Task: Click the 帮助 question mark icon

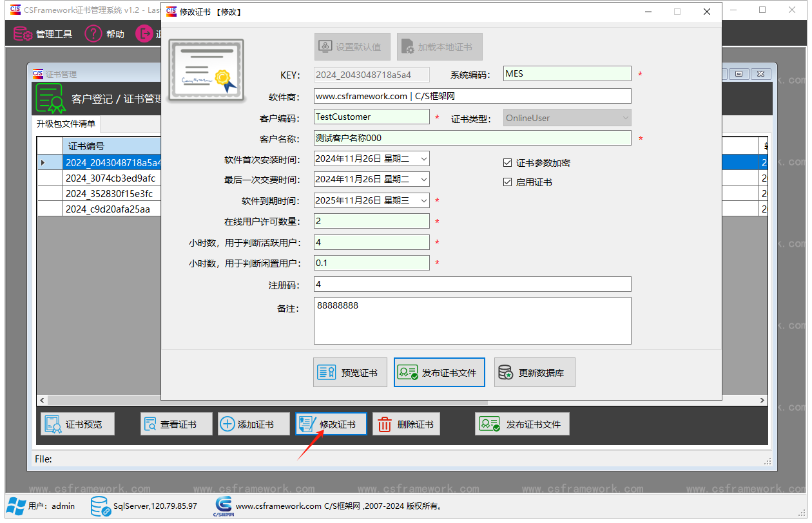Action: [94, 34]
